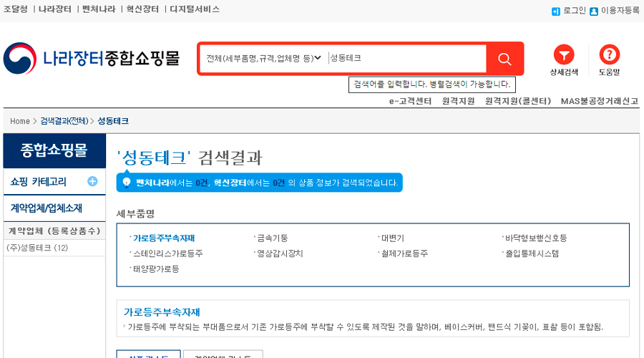Click the search keyword input field
Viewport: 644px width, 358px height.
point(407,59)
